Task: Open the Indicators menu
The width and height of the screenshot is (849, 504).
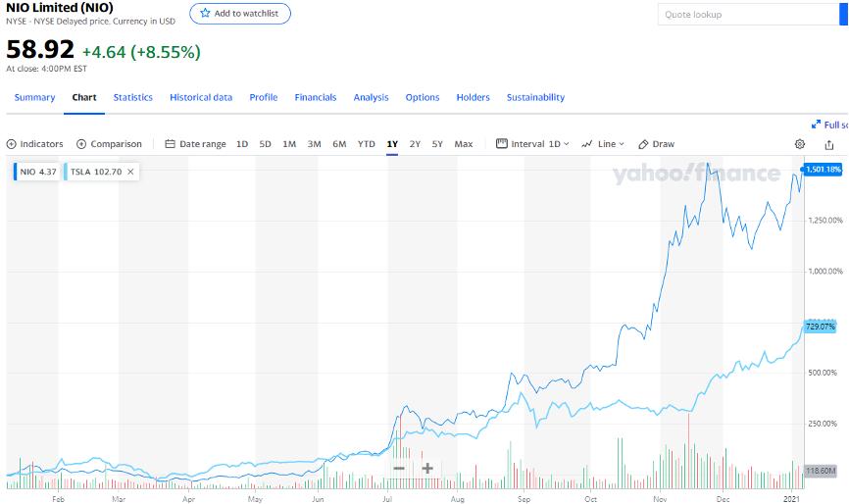Action: [34, 144]
